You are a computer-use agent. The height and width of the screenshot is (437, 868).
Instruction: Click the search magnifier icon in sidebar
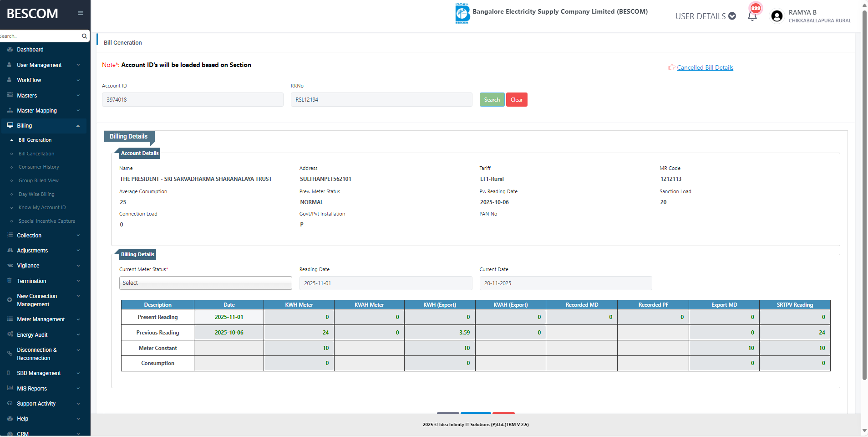pyautogui.click(x=84, y=36)
